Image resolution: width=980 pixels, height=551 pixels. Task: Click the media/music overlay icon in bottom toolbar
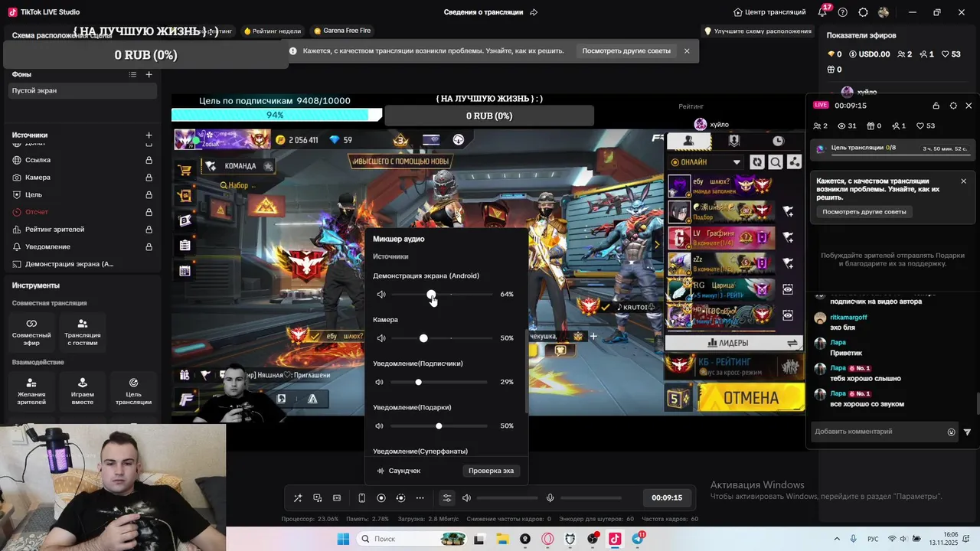(318, 498)
